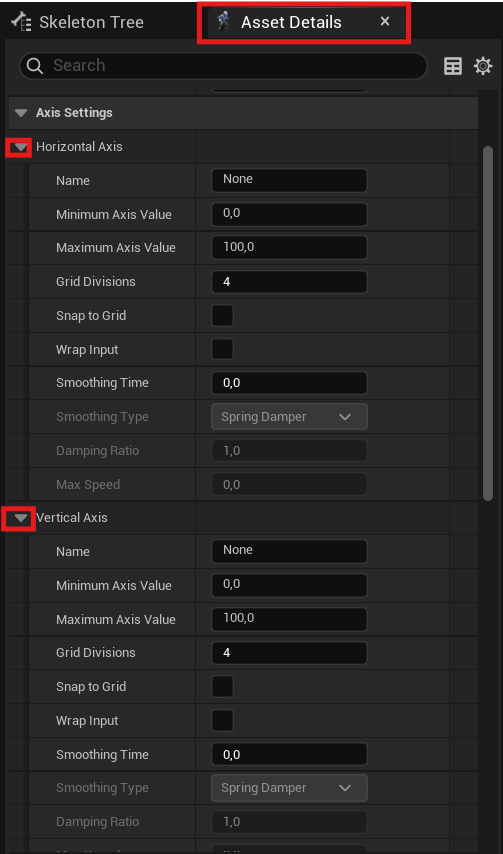503x854 pixels.
Task: Collapse the Vertical Axis section
Action: pyautogui.click(x=21, y=518)
